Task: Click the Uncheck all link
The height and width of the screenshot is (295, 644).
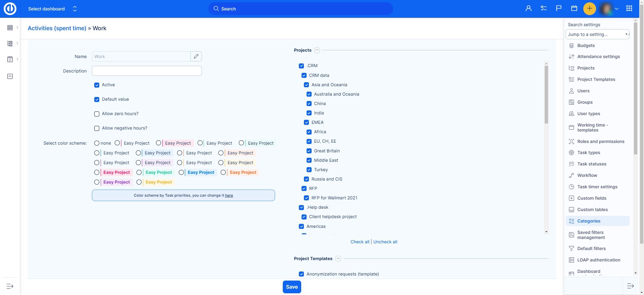Action: click(385, 242)
